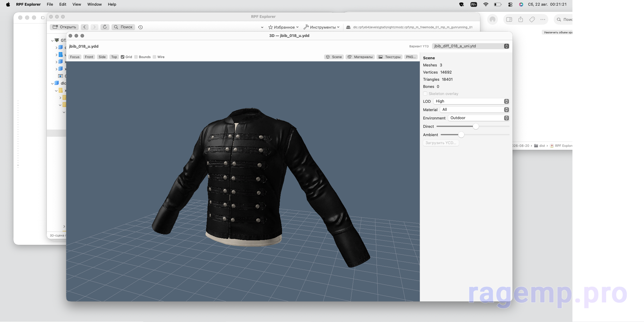
Task: Open the Материалы materials panel
Action: (360, 57)
